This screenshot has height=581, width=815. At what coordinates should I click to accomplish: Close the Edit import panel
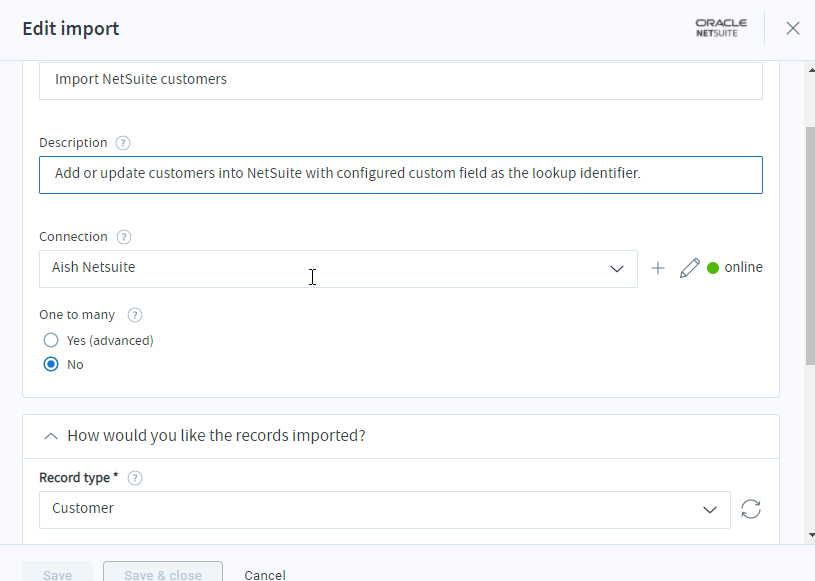[x=793, y=28]
